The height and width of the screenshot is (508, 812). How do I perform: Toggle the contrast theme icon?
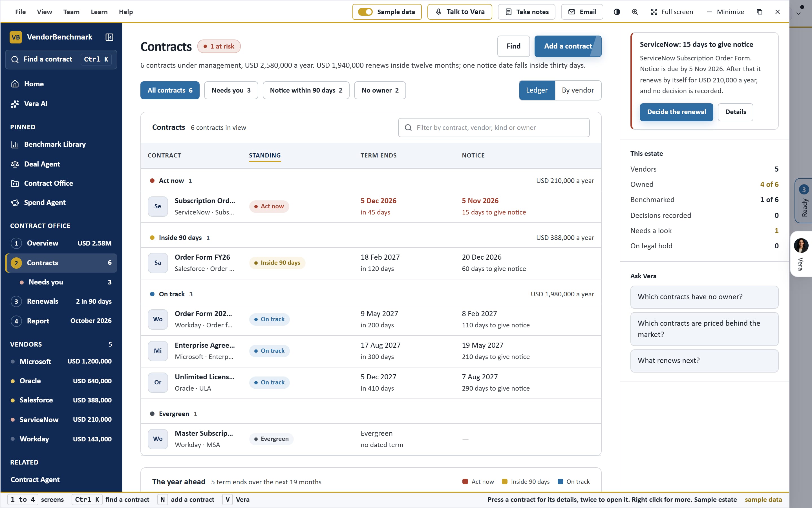(617, 12)
